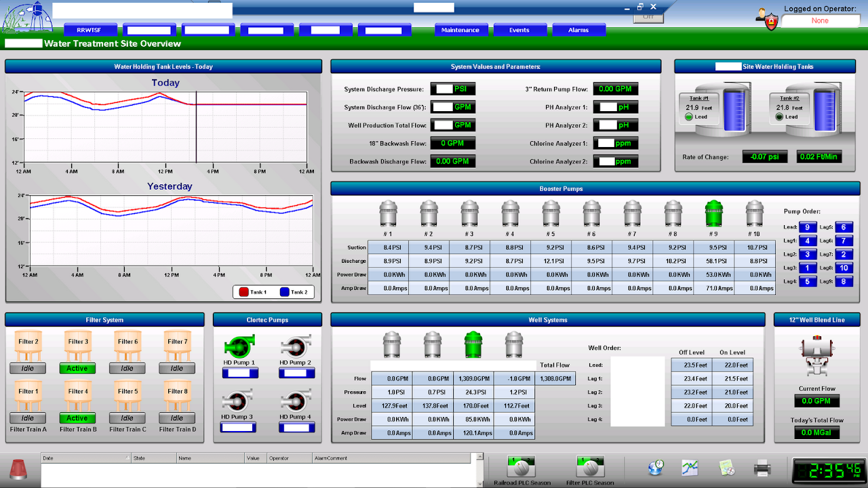The height and width of the screenshot is (488, 868).
Task: Select booster pump #8 icon
Action: click(x=673, y=213)
